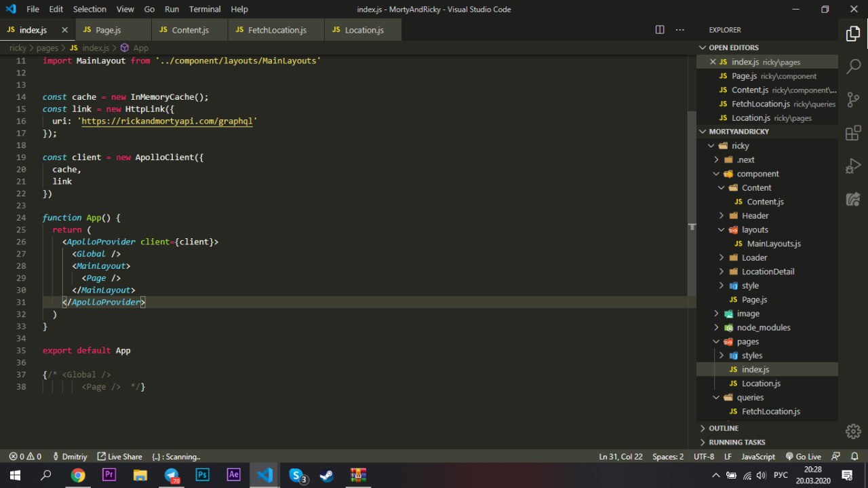
Task: Close index.js in Open Editors list
Action: click(x=713, y=62)
